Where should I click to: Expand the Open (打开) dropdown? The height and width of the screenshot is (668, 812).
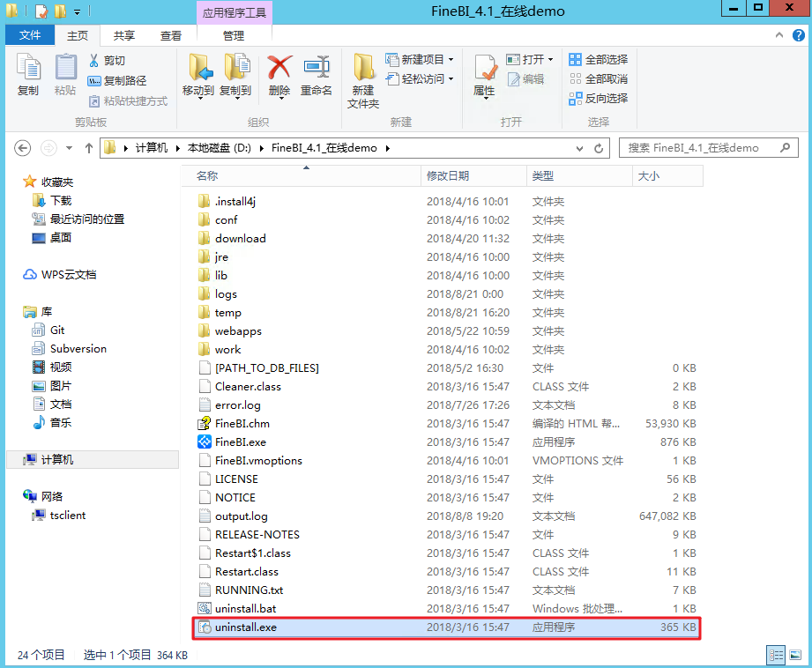tap(550, 60)
